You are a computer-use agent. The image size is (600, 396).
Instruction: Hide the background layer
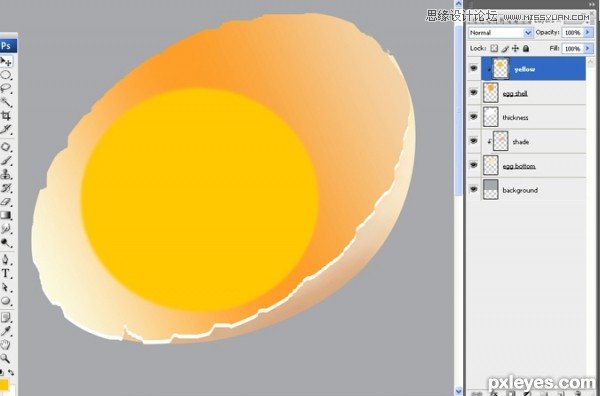tap(474, 189)
